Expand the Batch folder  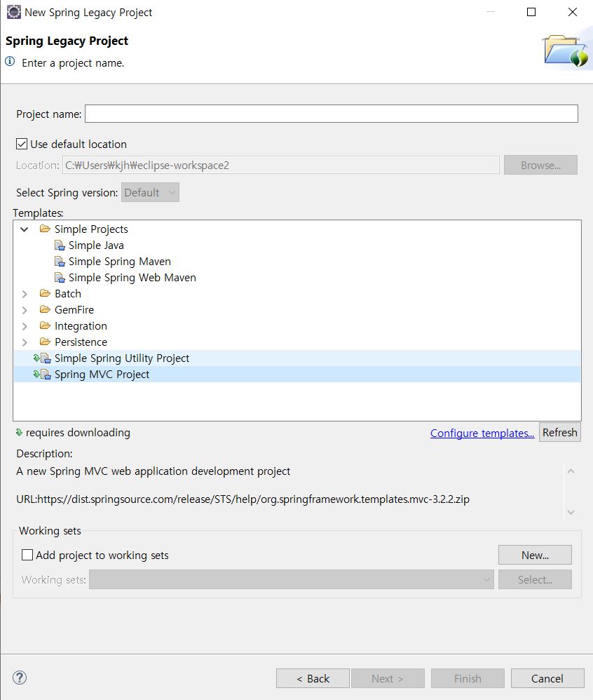click(x=25, y=294)
